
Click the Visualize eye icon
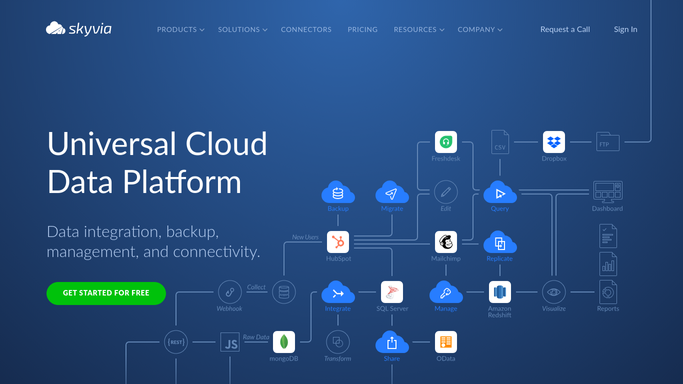(554, 292)
